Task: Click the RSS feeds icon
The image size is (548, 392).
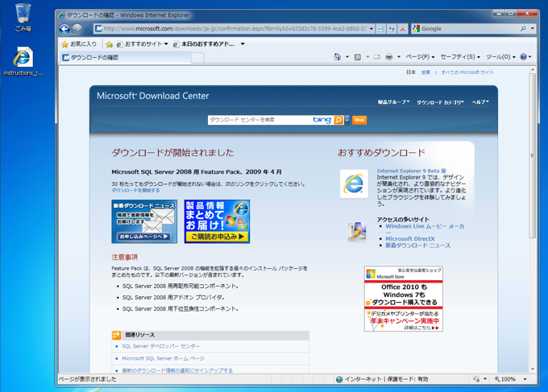Action: (358, 57)
